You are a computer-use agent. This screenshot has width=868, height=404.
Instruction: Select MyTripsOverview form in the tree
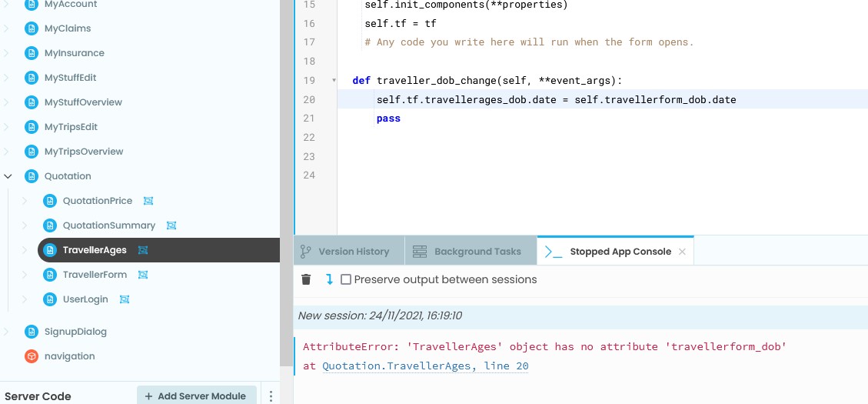point(84,152)
